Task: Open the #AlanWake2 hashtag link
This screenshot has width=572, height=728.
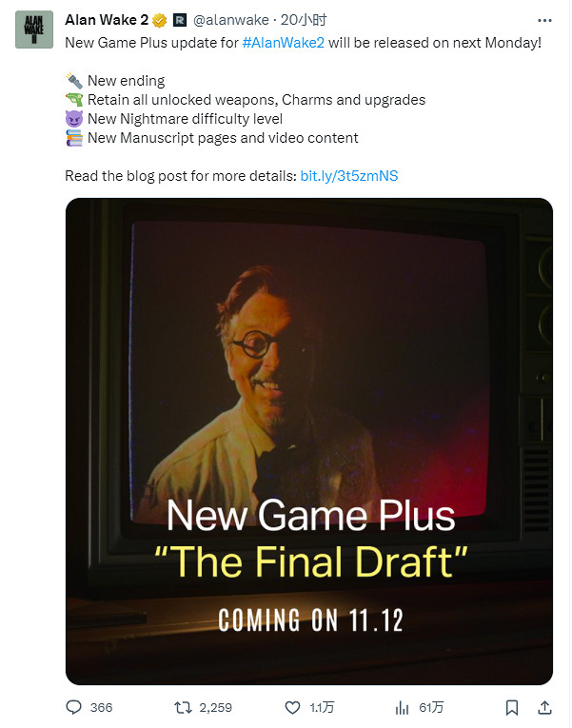Action: coord(284,43)
